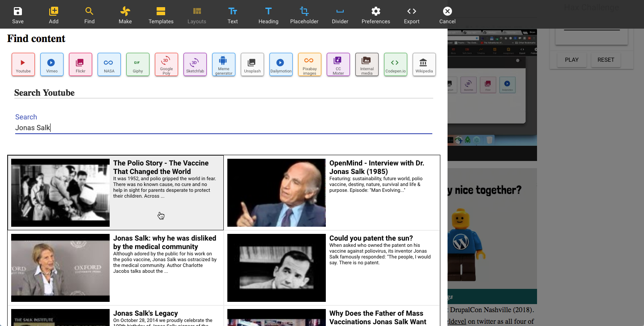Click 'Jonas Salk: why he was disliked' title
The height and width of the screenshot is (326, 644).
pos(165,242)
